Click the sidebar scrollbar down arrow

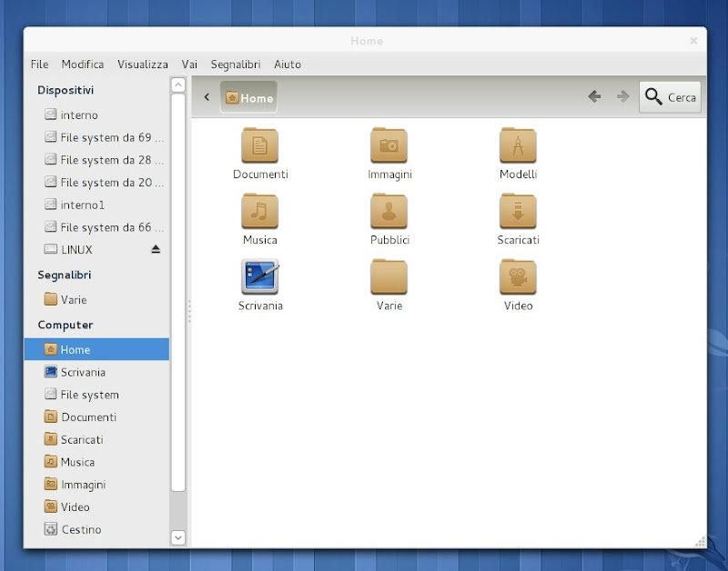178,537
